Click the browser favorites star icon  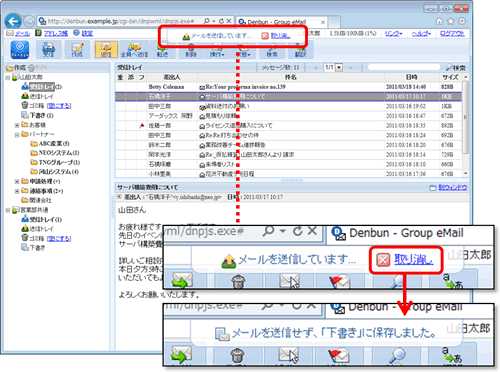click(x=451, y=21)
